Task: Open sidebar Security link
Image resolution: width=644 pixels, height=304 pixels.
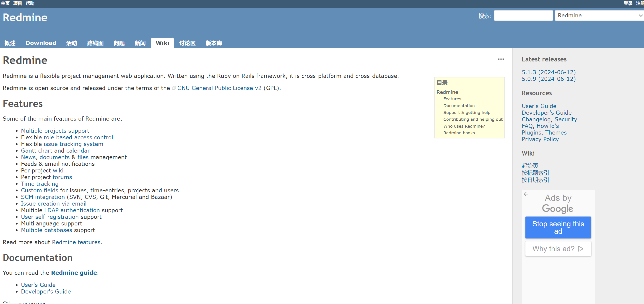Action: point(566,119)
